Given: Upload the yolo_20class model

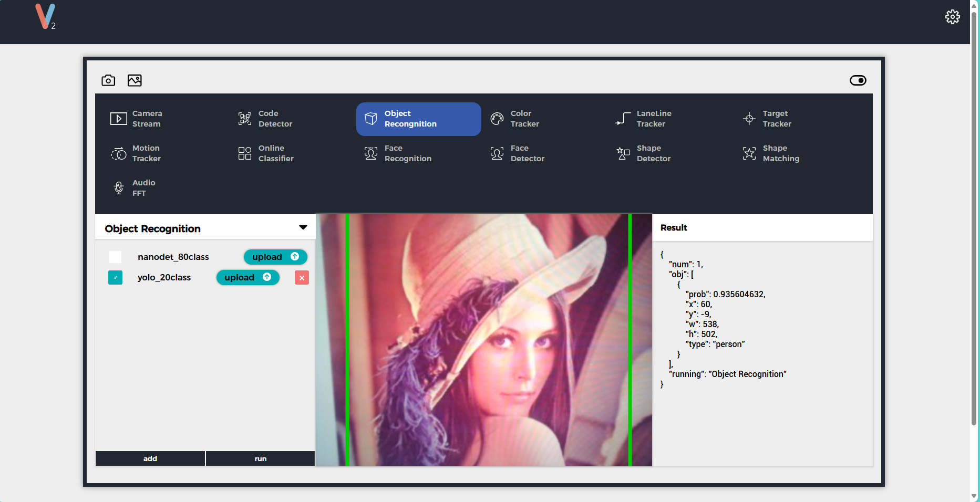Looking at the screenshot, I should pos(247,277).
